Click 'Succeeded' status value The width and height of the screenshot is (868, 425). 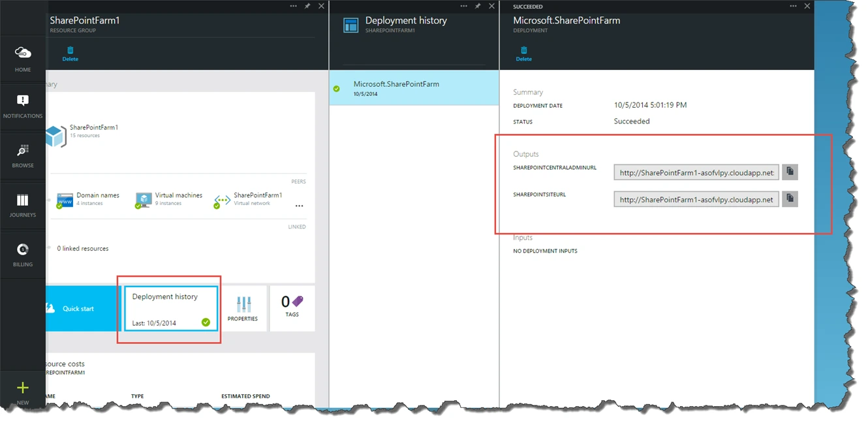pyautogui.click(x=632, y=121)
